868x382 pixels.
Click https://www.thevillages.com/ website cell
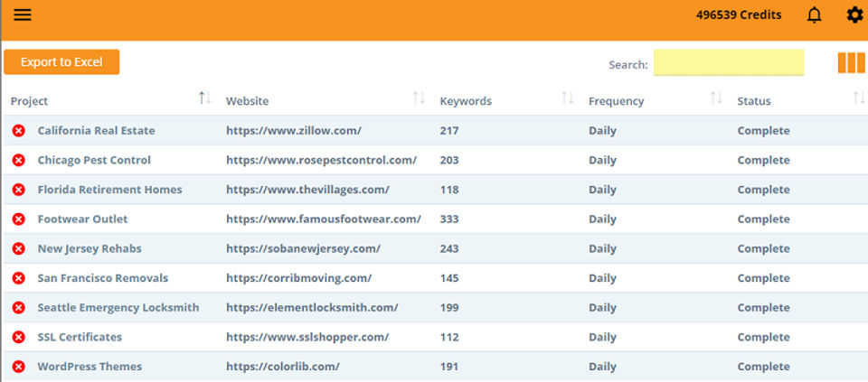coord(307,190)
